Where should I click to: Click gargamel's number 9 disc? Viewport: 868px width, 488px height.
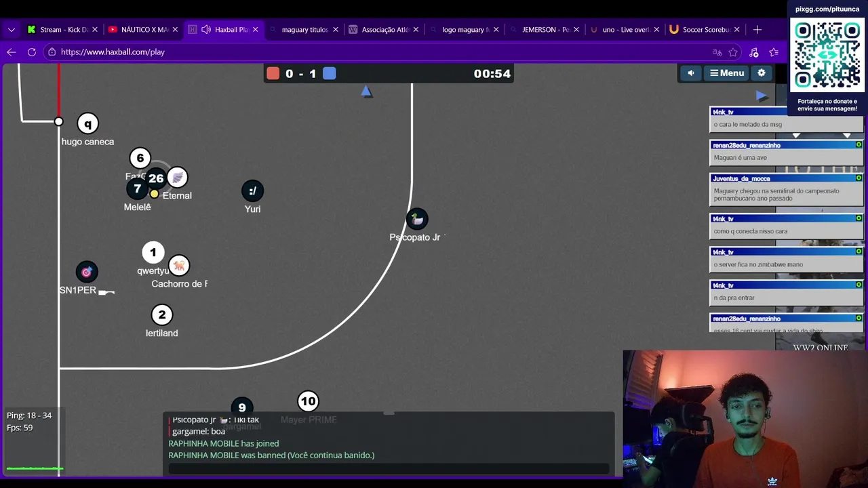tap(241, 407)
